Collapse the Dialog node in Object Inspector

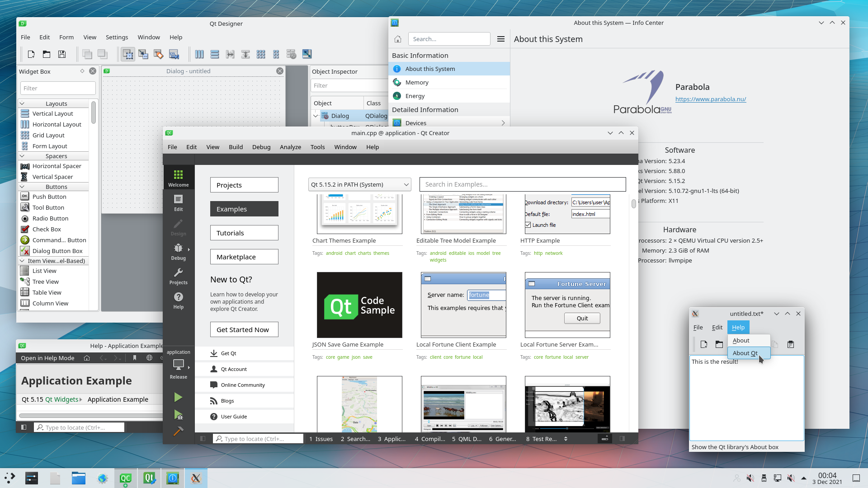click(x=316, y=116)
